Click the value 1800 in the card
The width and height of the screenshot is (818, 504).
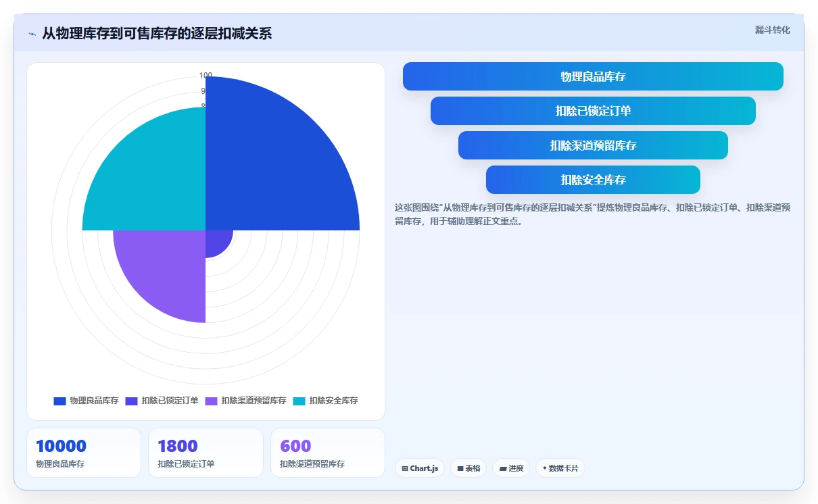point(178,446)
